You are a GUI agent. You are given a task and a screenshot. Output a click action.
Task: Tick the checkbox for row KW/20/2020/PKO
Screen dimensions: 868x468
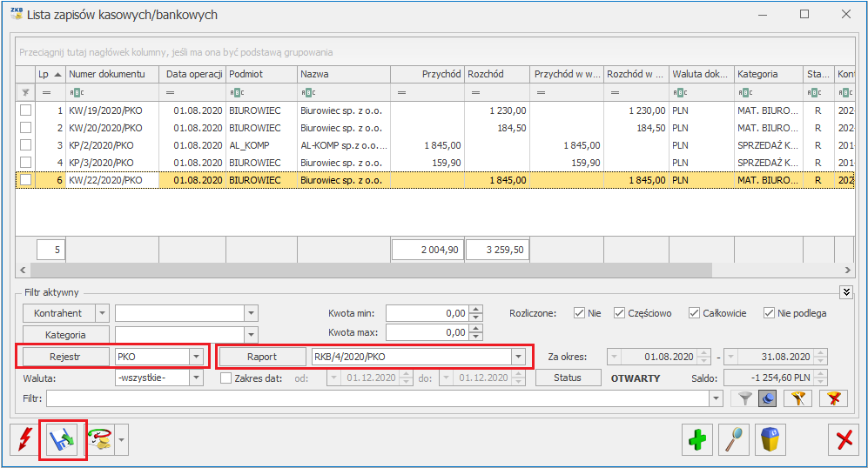(25, 127)
